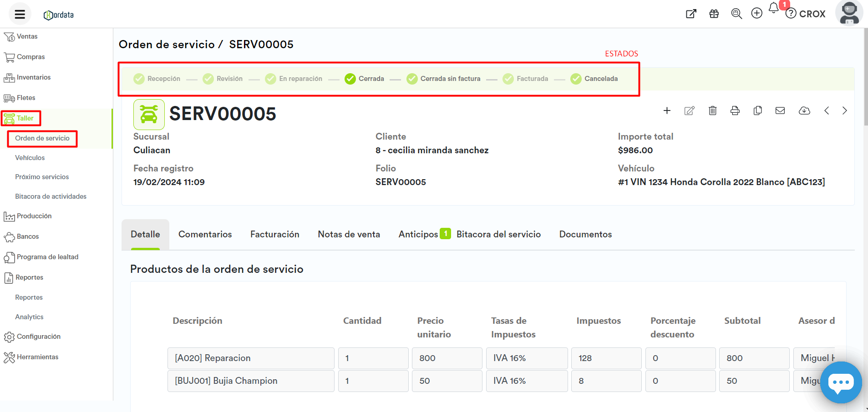Duplicate the order using the copy icon

click(757, 111)
